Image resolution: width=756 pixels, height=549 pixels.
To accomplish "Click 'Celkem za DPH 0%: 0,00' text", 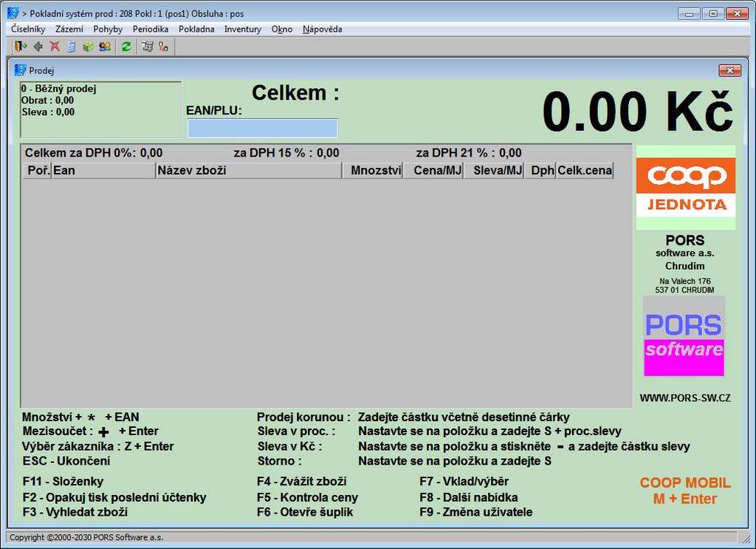I will pyautogui.click(x=94, y=153).
